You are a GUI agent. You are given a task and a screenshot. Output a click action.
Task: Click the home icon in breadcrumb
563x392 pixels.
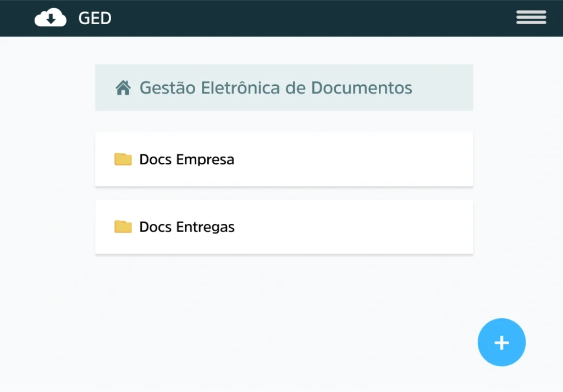coord(123,88)
